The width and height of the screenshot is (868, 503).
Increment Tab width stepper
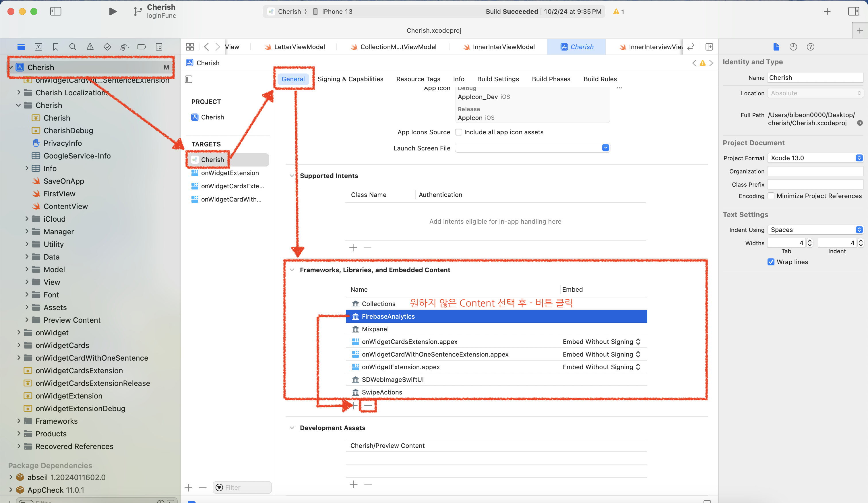tap(810, 241)
